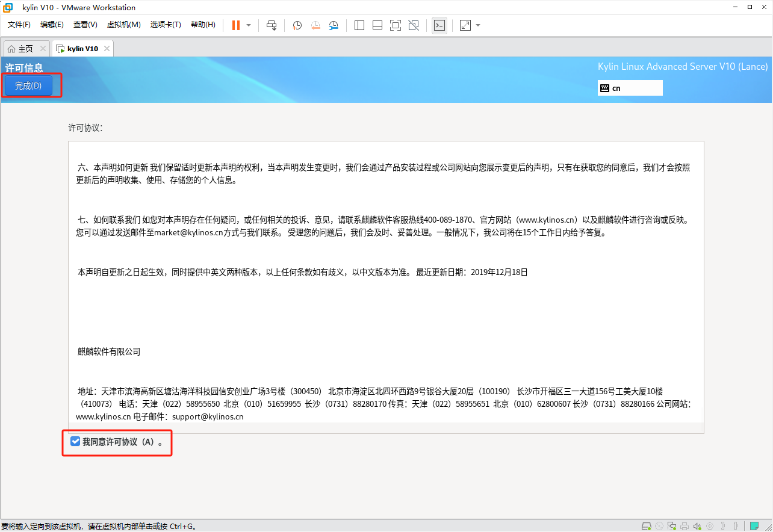The image size is (773, 532).
Task: Click the 完成(D) button
Action: click(28, 86)
